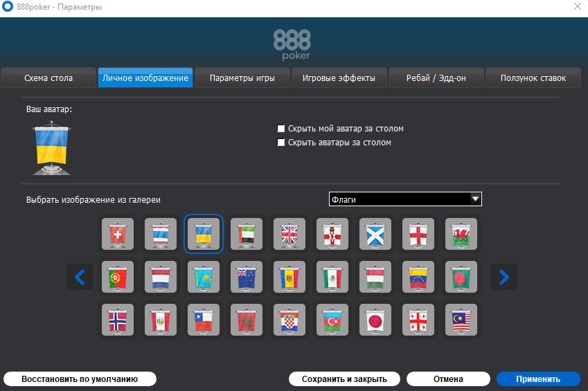The image size is (588, 391).
Task: Toggle 'Скрыть аватары за столом' checkbox
Action: pos(280,143)
